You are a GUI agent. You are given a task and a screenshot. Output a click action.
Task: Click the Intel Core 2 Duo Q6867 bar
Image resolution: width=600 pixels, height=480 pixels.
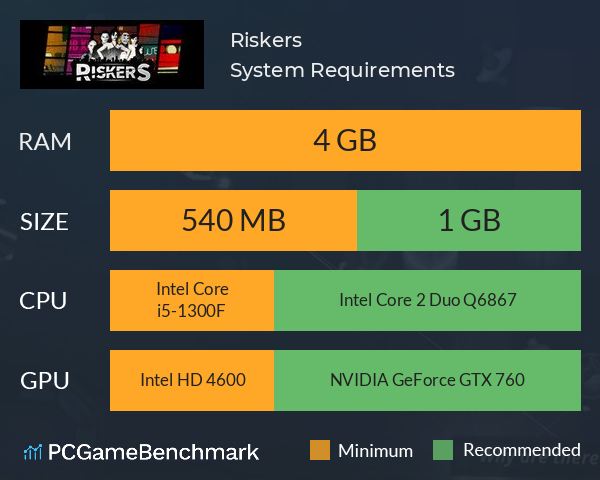click(427, 300)
